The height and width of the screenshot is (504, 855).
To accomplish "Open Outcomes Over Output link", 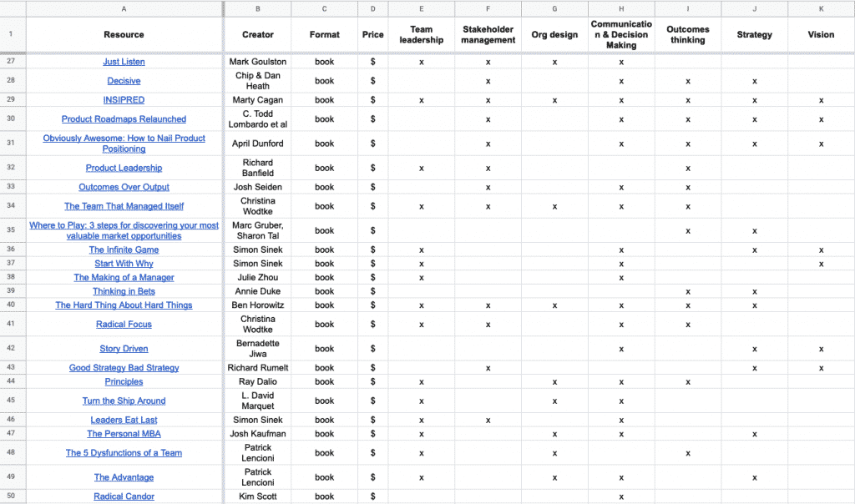I will point(124,187).
